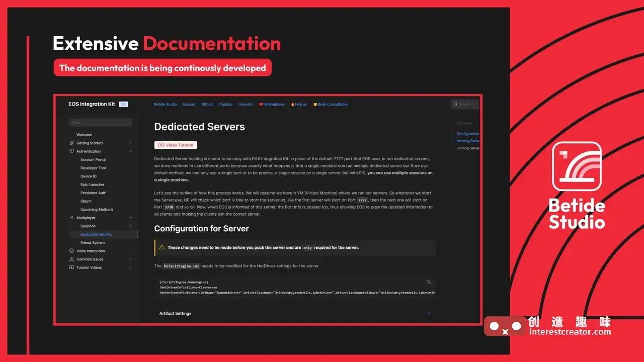Click the Multiplayer person icon

click(71, 218)
